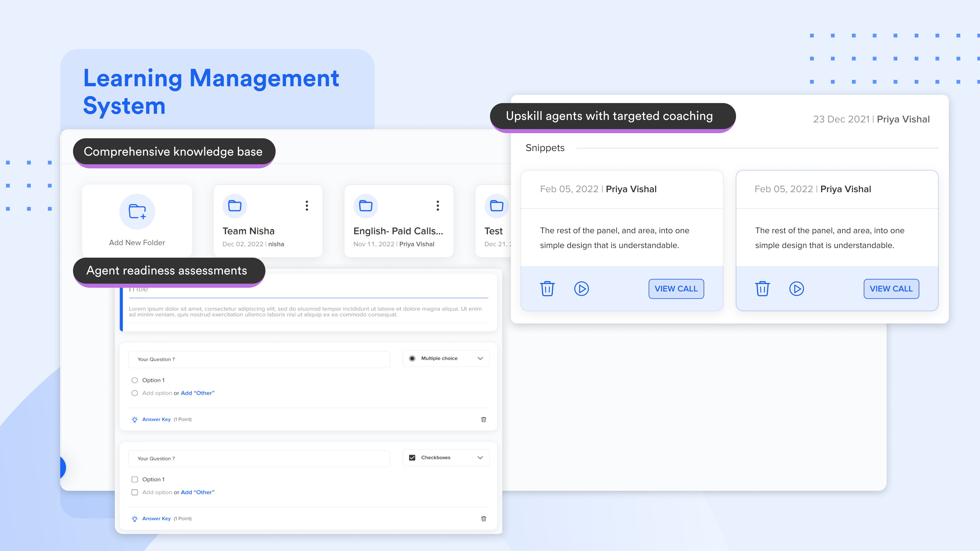Click the Add New Folder icon
Viewport: 980px width, 551px height.
click(137, 211)
